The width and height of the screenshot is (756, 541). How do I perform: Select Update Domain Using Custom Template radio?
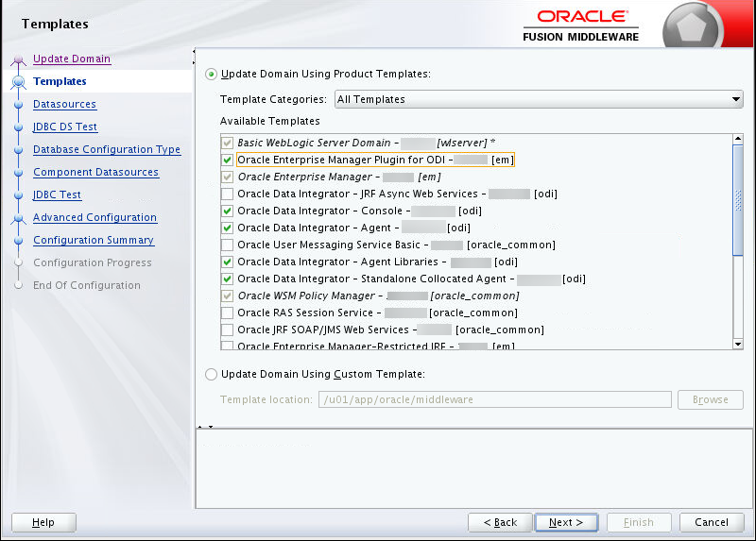tap(211, 374)
